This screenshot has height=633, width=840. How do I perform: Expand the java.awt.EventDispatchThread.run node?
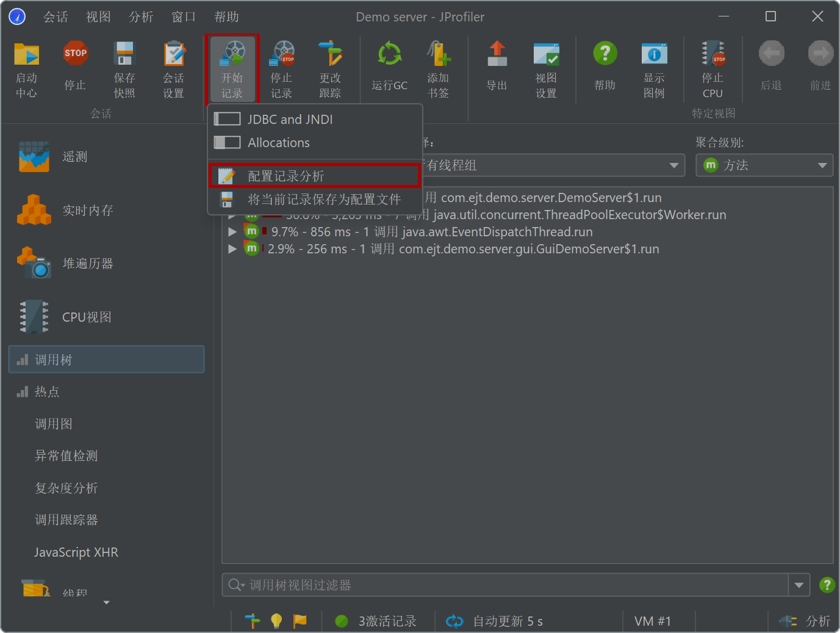tap(232, 232)
